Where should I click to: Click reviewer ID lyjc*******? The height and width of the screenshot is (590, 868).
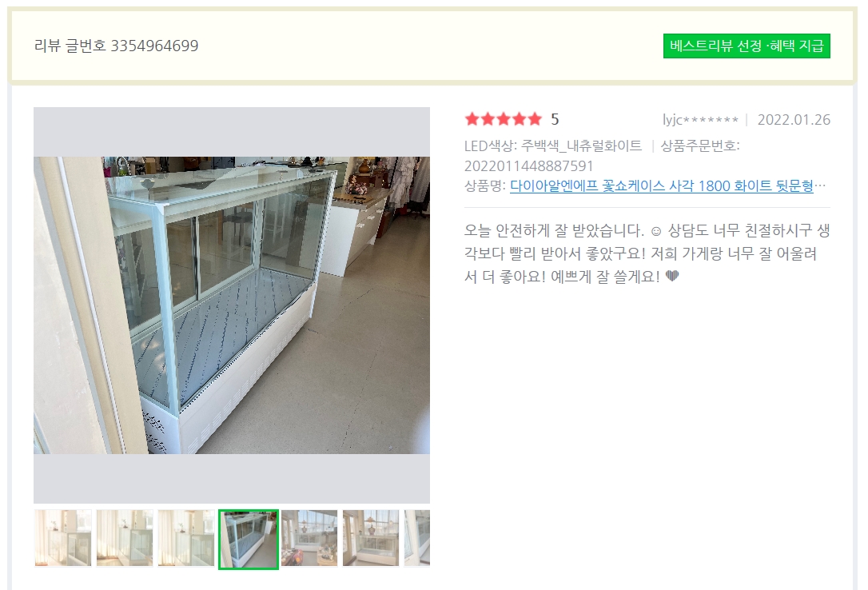click(700, 120)
